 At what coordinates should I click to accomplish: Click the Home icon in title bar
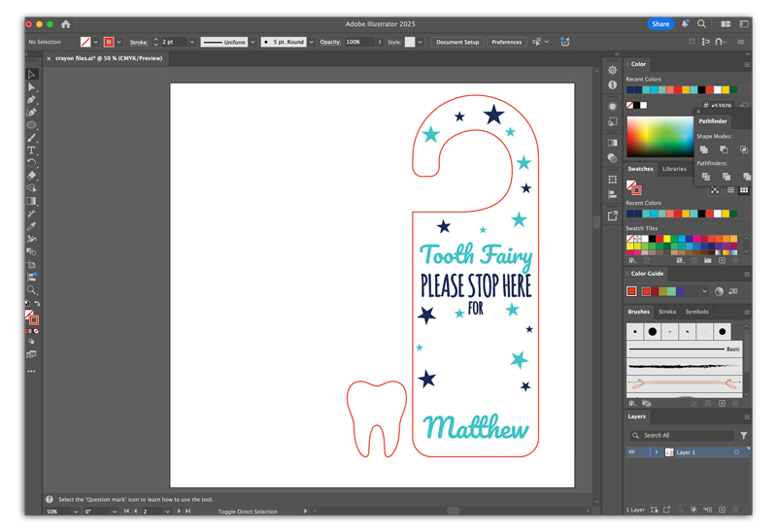tap(65, 23)
